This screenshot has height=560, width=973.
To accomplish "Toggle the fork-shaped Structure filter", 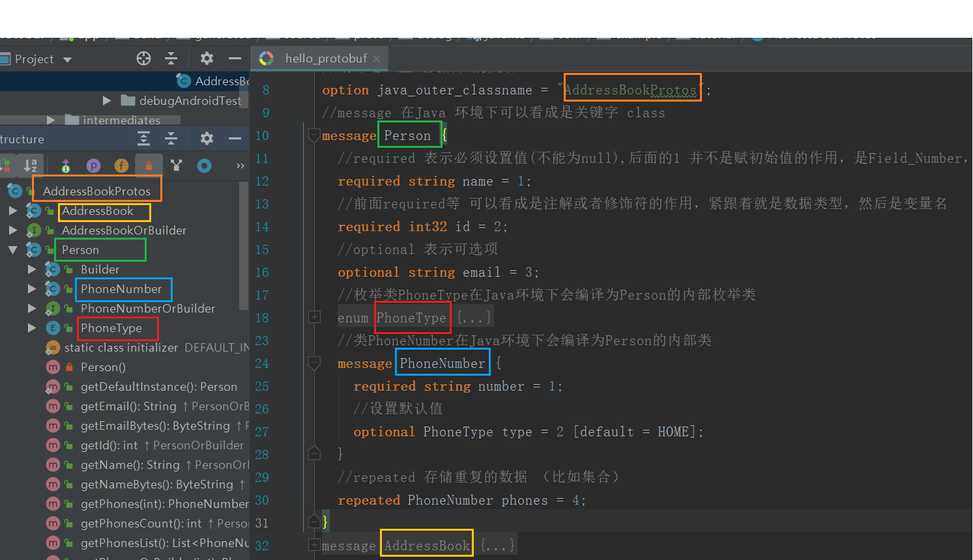I will point(177,165).
